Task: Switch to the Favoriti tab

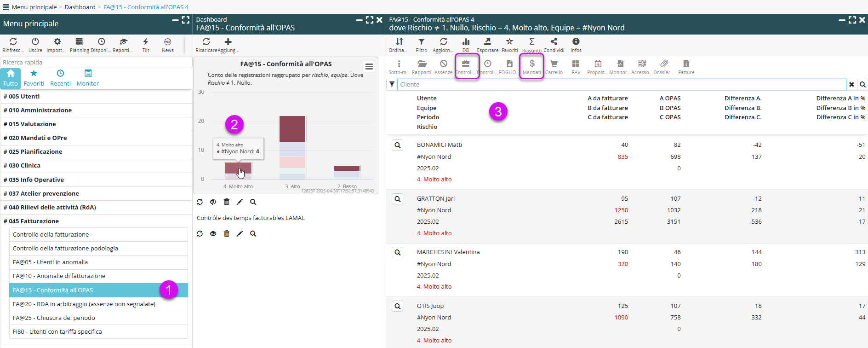Action: pos(34,78)
